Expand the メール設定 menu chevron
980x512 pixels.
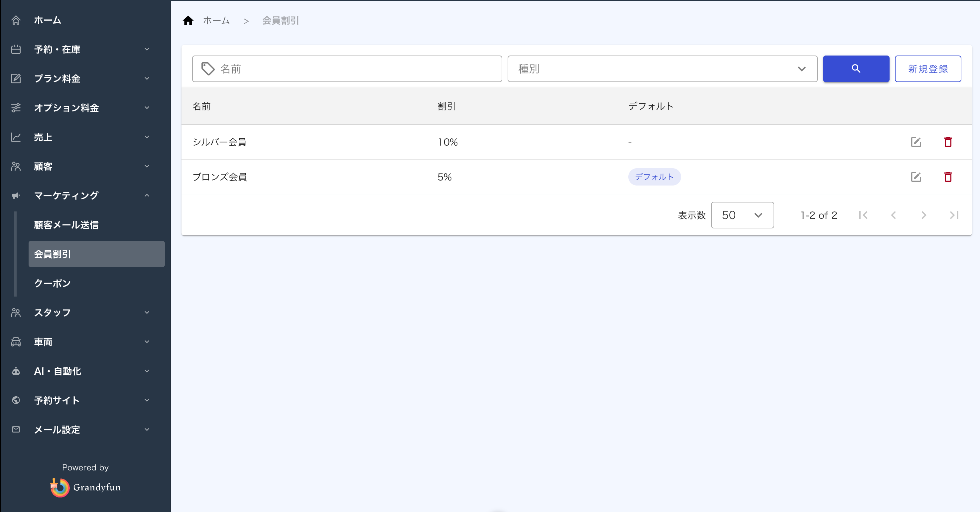pos(147,430)
